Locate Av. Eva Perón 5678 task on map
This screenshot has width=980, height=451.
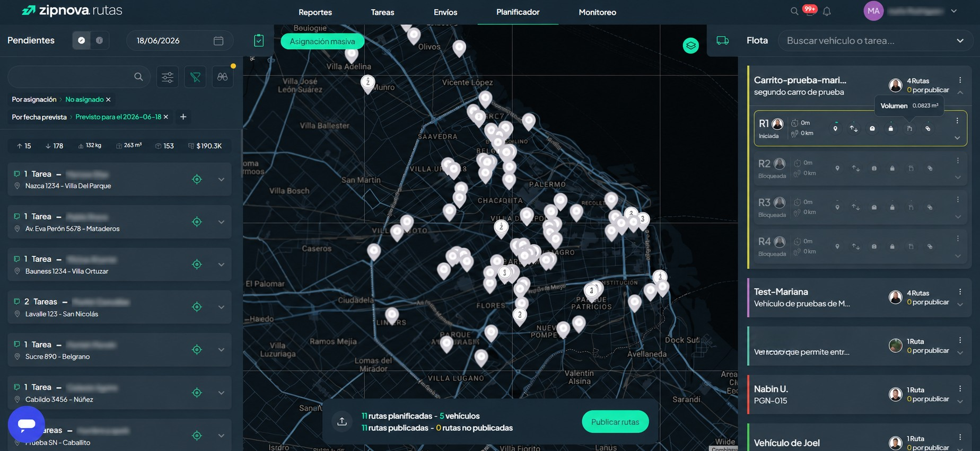point(197,222)
